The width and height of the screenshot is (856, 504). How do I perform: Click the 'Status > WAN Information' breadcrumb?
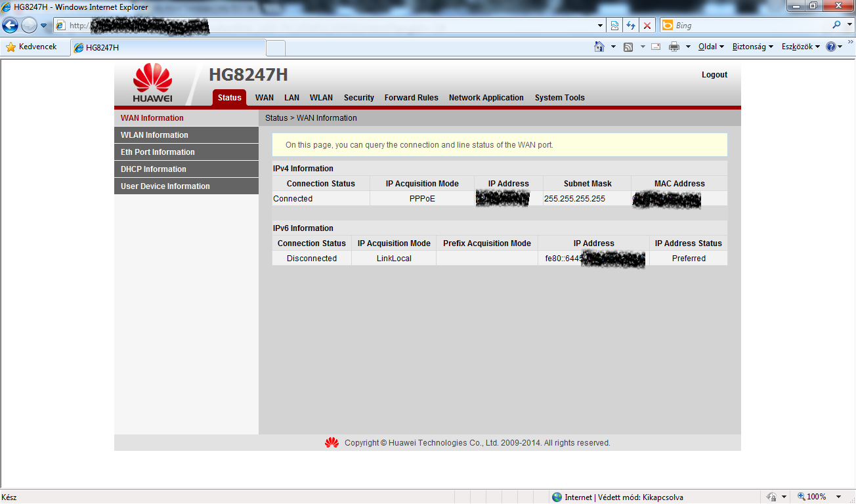point(311,118)
